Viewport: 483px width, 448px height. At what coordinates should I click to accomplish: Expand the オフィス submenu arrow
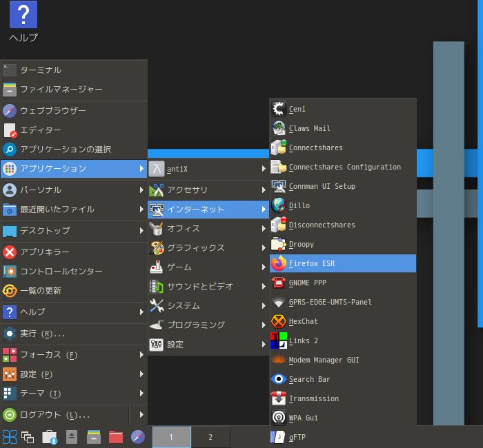pyautogui.click(x=264, y=229)
